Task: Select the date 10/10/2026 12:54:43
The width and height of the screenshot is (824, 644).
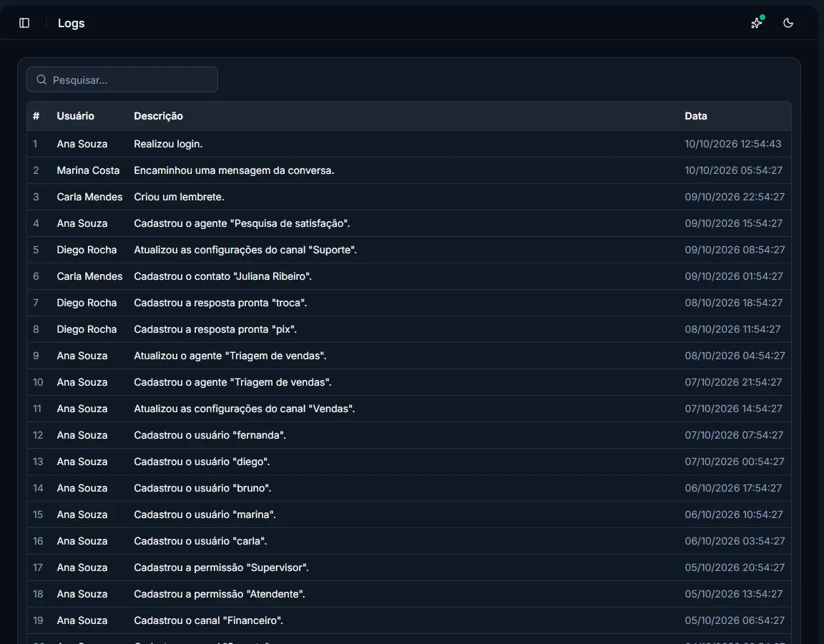Action: tap(733, 144)
